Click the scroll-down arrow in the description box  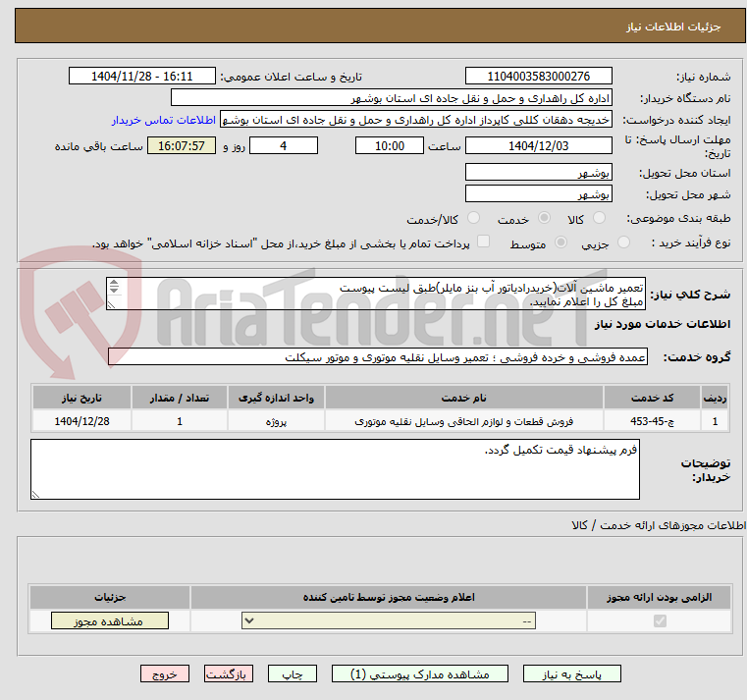114,291
